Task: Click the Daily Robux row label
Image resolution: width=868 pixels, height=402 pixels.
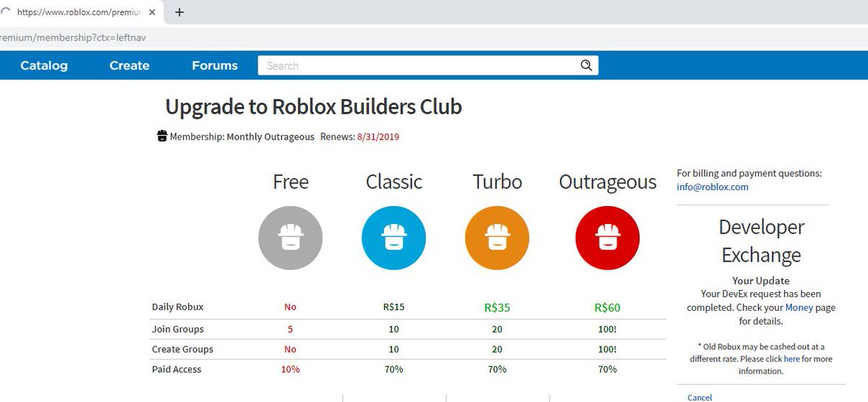Action: [178, 307]
